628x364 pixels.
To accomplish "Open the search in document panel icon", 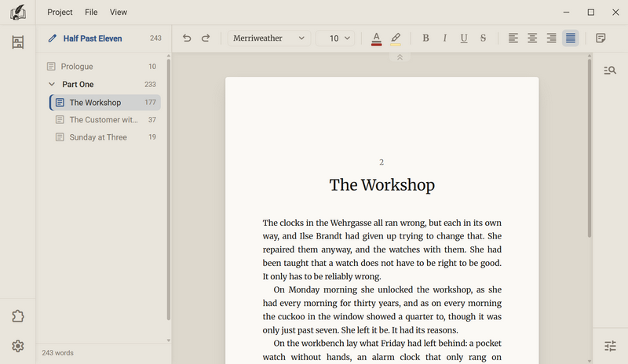I will coord(610,71).
